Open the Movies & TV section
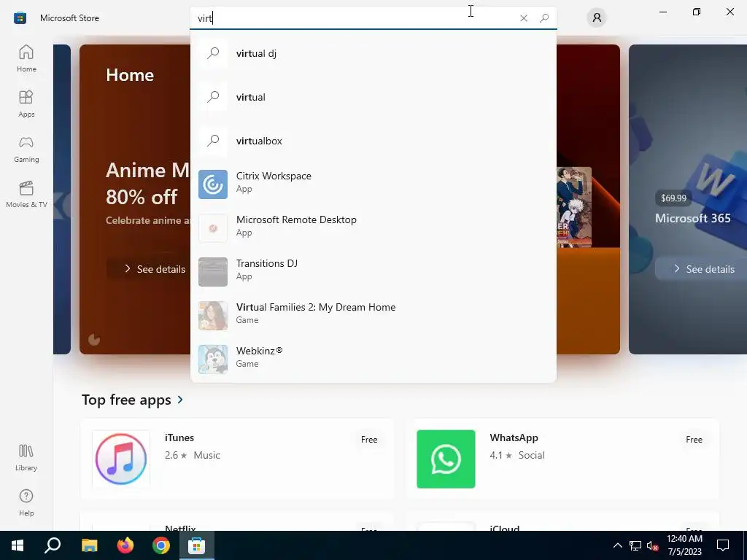Image resolution: width=747 pixels, height=560 pixels. [x=26, y=194]
